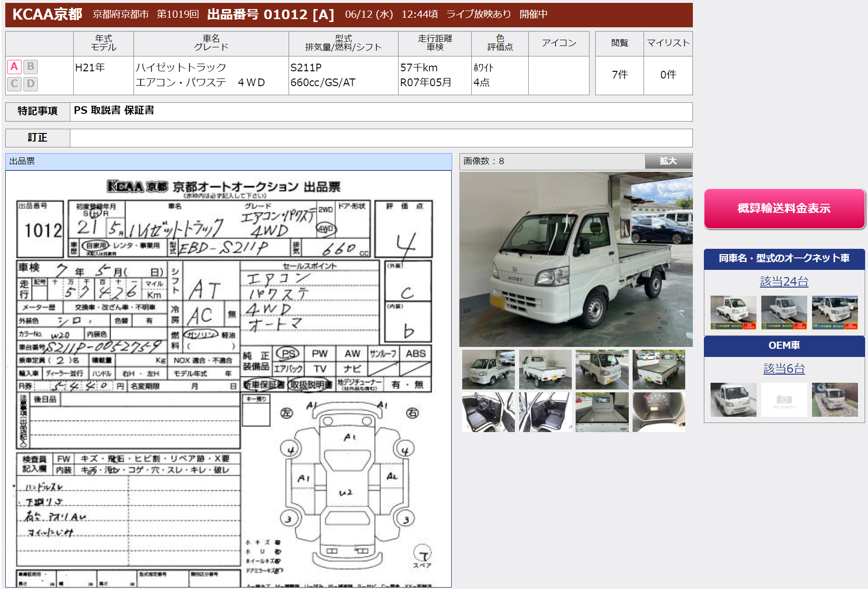Click the ハイゼットトラック car name text
This screenshot has height=589, width=868.
pos(181,67)
